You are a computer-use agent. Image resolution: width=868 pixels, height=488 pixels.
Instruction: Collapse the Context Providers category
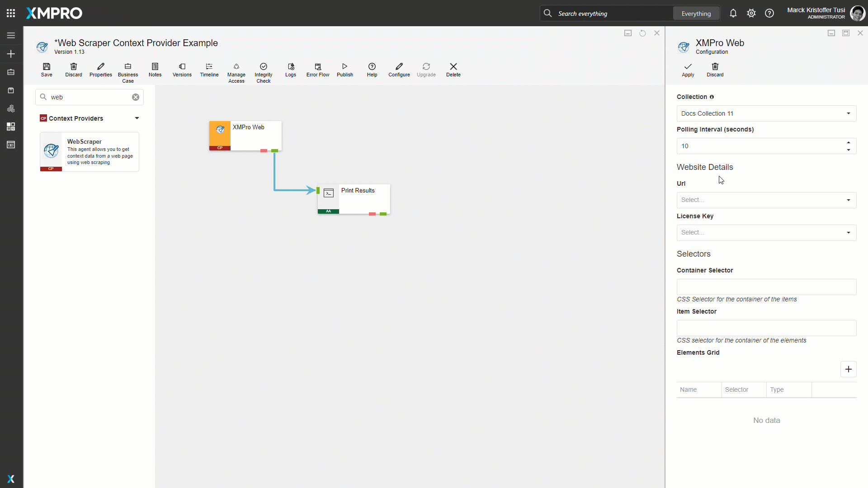(137, 118)
